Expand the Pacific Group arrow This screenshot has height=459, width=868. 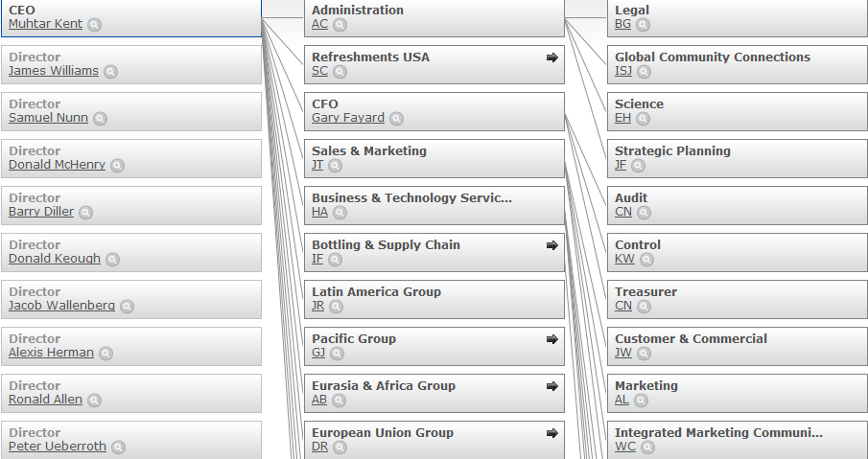[x=551, y=339]
